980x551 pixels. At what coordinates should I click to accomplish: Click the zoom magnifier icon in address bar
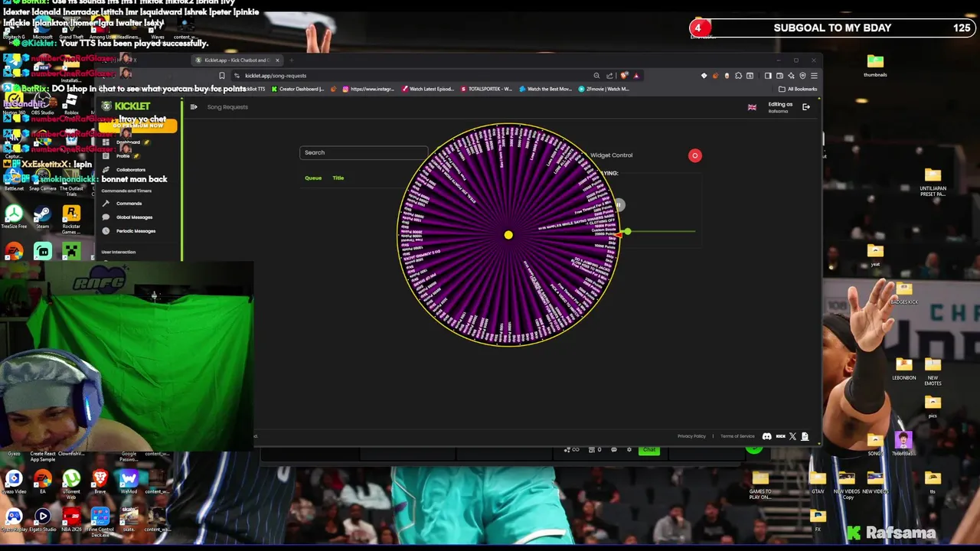click(x=596, y=76)
